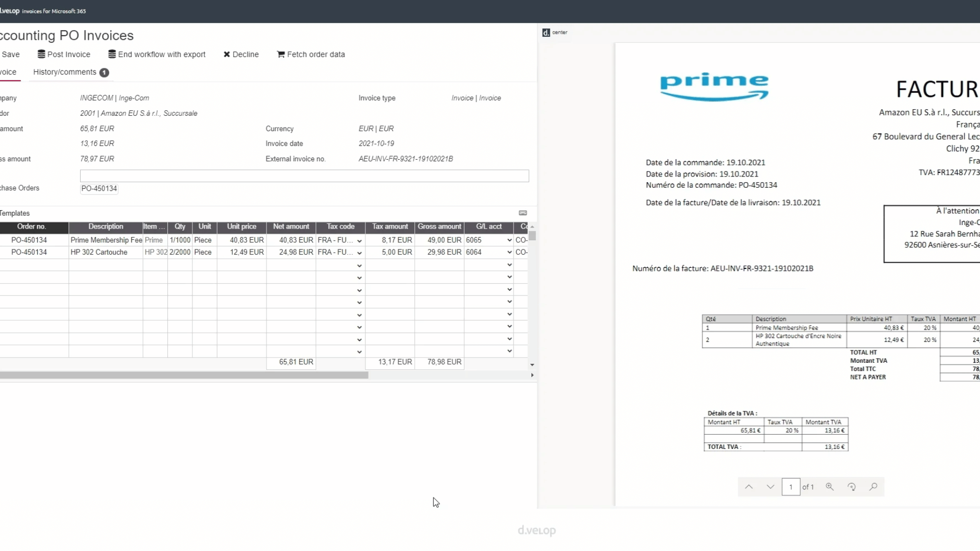
Task: Click horizontal scroll right arrow
Action: click(532, 375)
